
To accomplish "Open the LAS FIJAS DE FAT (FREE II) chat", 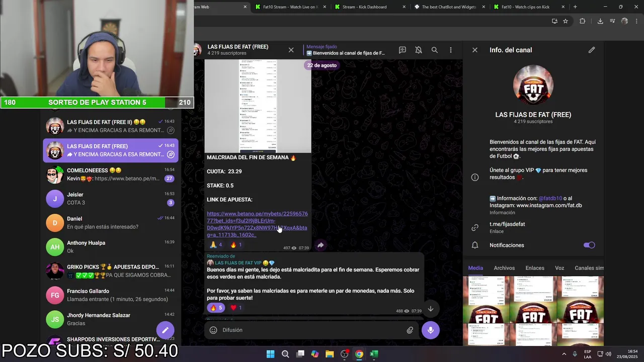I will 111,126.
